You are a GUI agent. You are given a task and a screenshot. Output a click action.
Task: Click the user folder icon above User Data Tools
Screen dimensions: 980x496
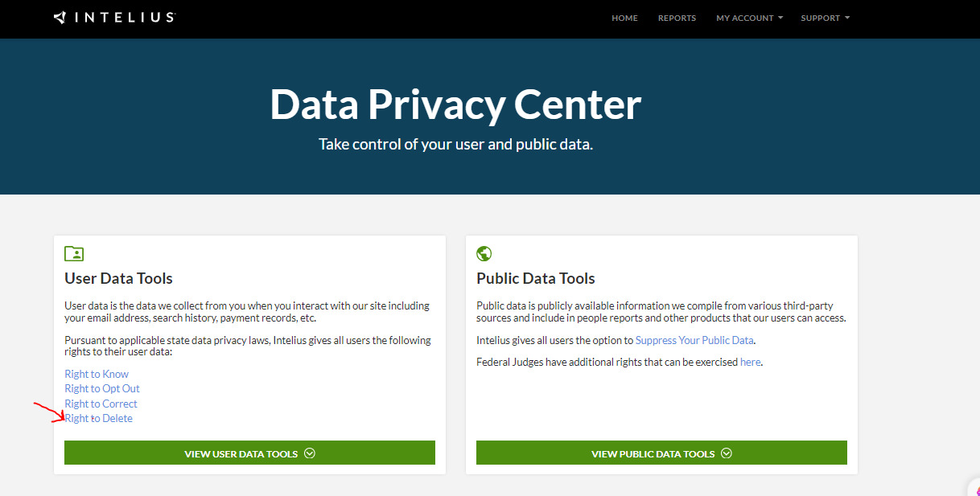point(74,254)
